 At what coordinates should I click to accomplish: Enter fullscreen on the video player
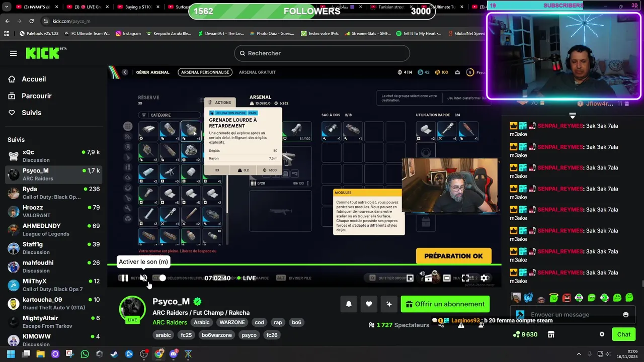[465, 278]
